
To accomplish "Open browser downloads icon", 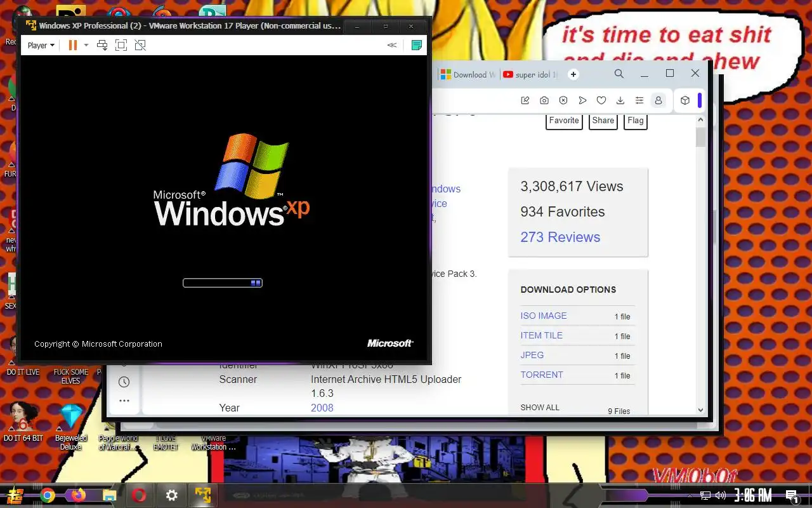I will tap(620, 100).
